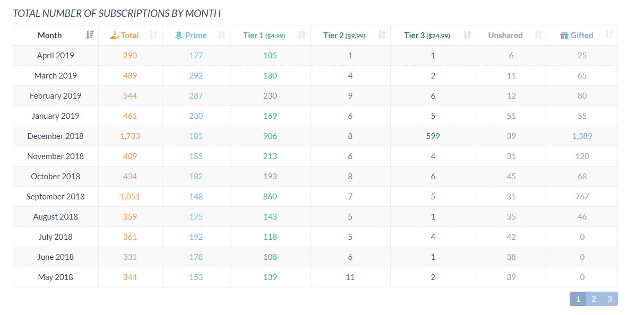
Task: Click Gifted value 1,389 in December 2018 row
Action: [x=582, y=136]
